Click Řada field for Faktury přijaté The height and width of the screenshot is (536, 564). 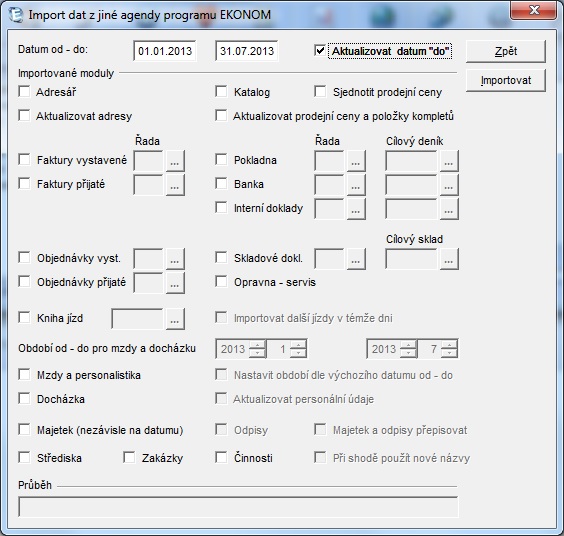click(x=148, y=185)
